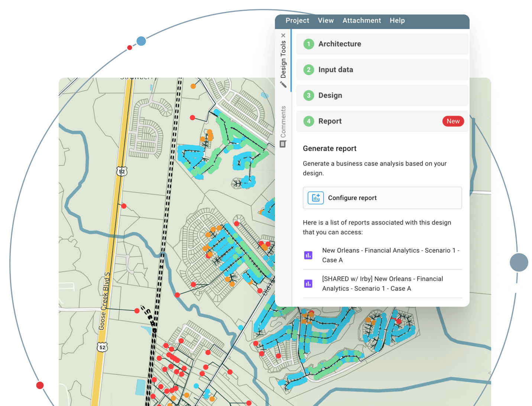Click the green step 3 circle
Viewport: 532px width, 406px height.
pos(308,95)
